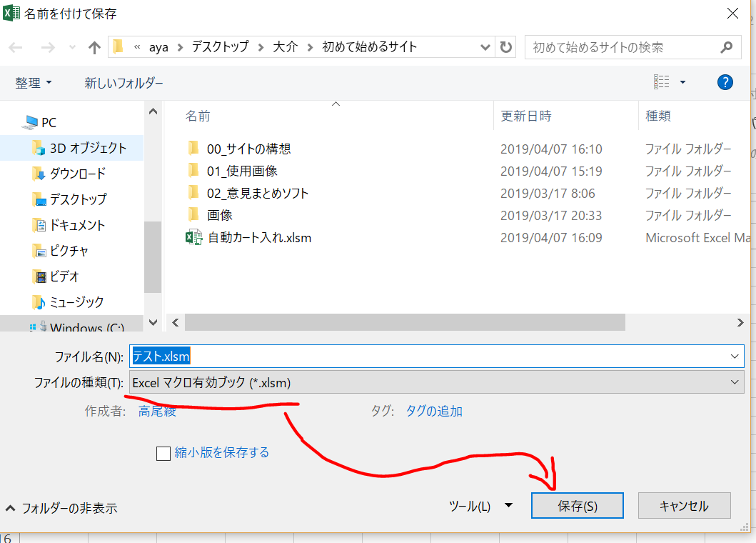Screen dimensions: 756x543
Task: Click the date 2019/03/17 20:33
Action: pyautogui.click(x=551, y=216)
